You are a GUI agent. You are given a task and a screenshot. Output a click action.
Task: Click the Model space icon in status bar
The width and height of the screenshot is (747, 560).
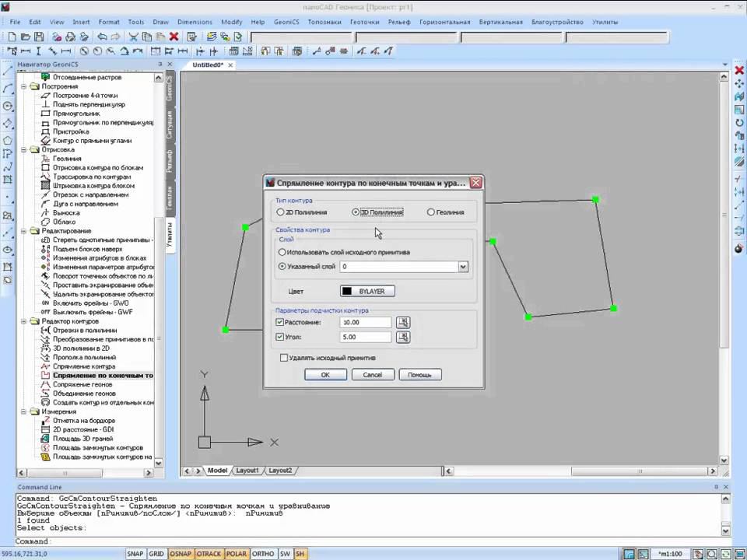click(629, 554)
